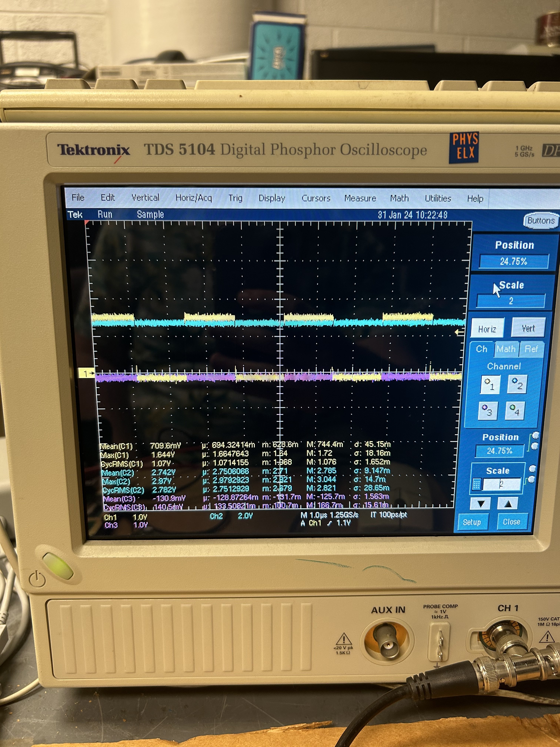The width and height of the screenshot is (560, 747).
Task: Select the Horiz button in the side panel
Action: (x=487, y=328)
